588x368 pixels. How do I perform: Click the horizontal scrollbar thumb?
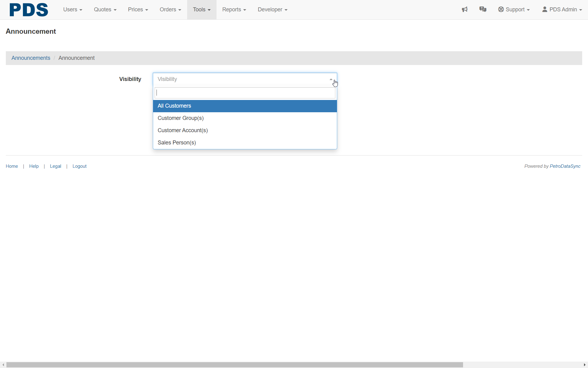(x=235, y=365)
